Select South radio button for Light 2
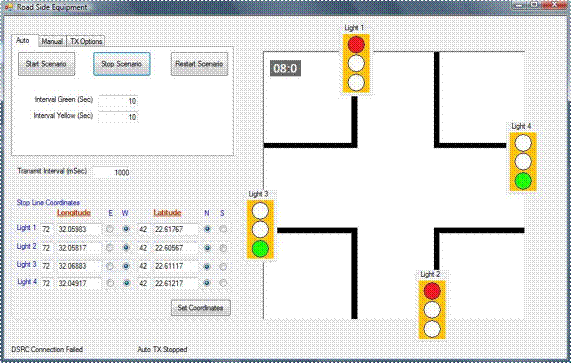This screenshot has height=363, width=571. click(x=223, y=248)
